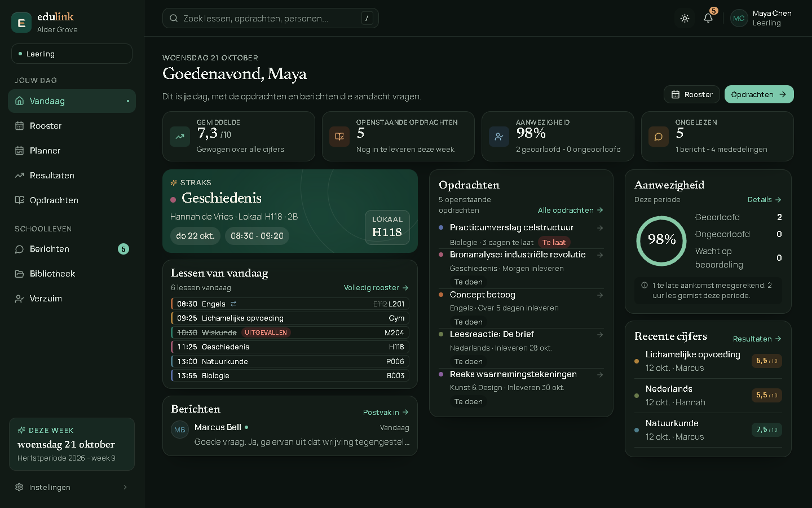Click the Openstaande opdrachten book icon
The width and height of the screenshot is (812, 508).
tap(339, 137)
